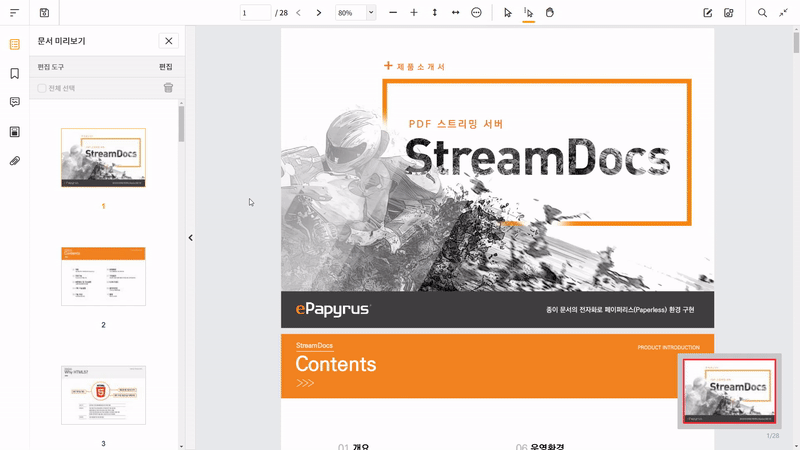Close the 문서 미리보기 panel
The width and height of the screenshot is (800, 450).
(168, 41)
